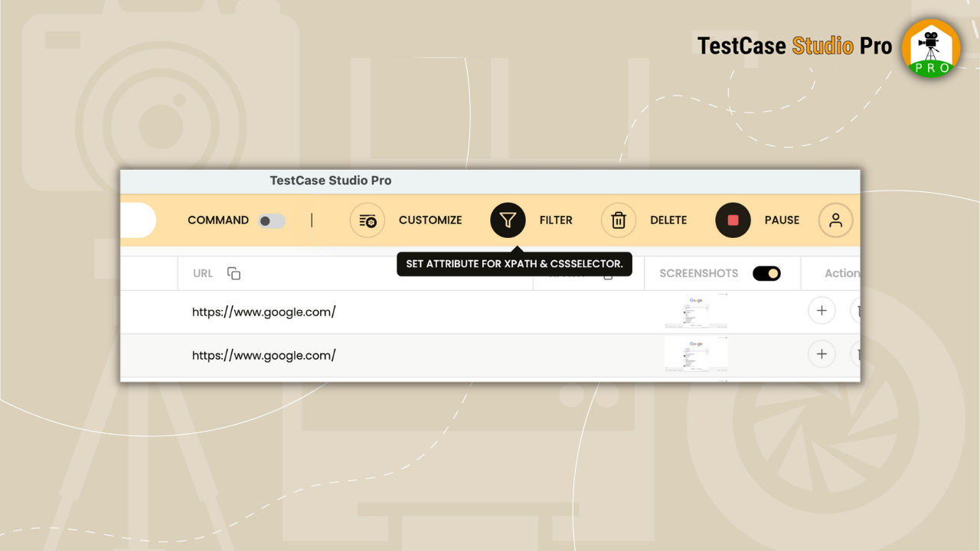Click the FILTER text label
The image size is (980, 551).
pyautogui.click(x=556, y=220)
